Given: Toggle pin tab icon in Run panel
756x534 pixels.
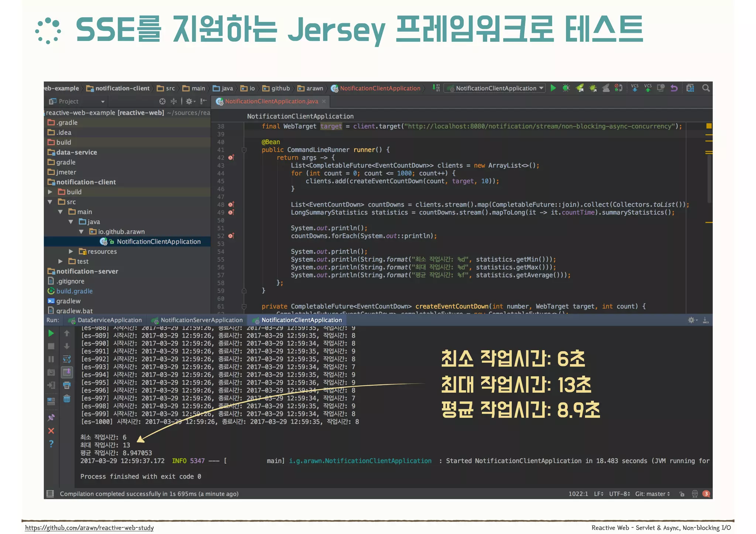Looking at the screenshot, I should pyautogui.click(x=51, y=417).
